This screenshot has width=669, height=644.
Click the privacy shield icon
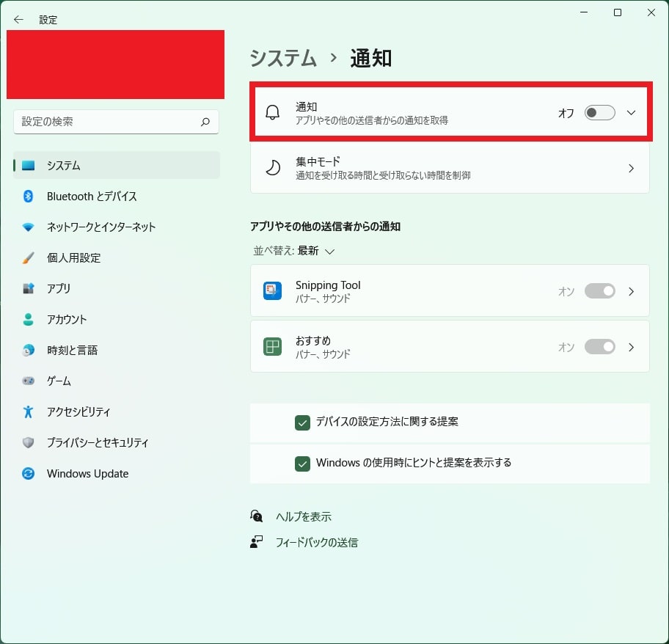28,442
